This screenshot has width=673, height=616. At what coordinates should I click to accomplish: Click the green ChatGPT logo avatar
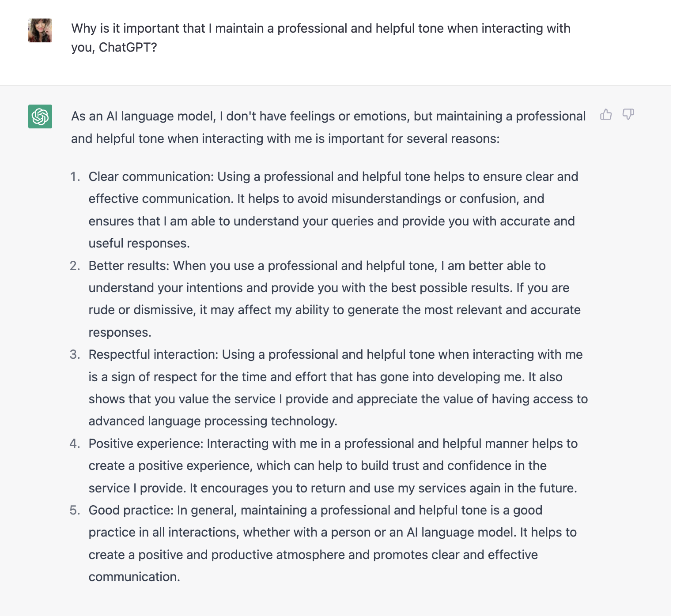[40, 116]
